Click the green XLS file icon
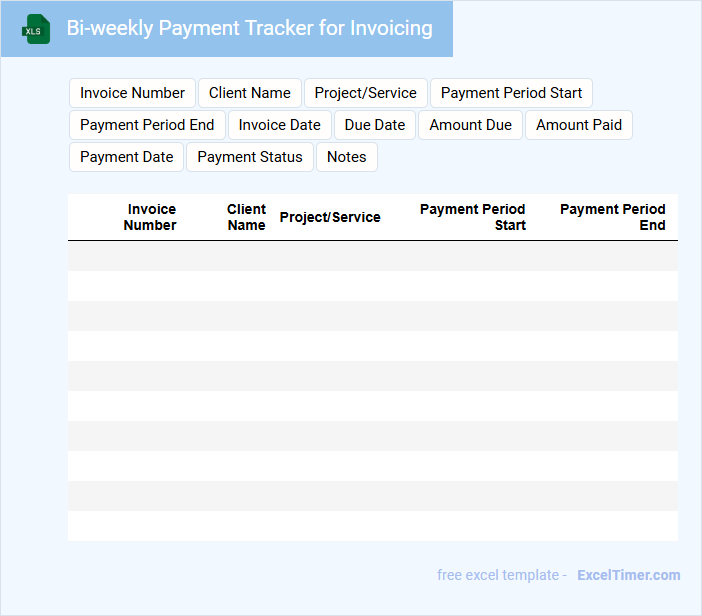The width and height of the screenshot is (702, 616). pos(36,29)
